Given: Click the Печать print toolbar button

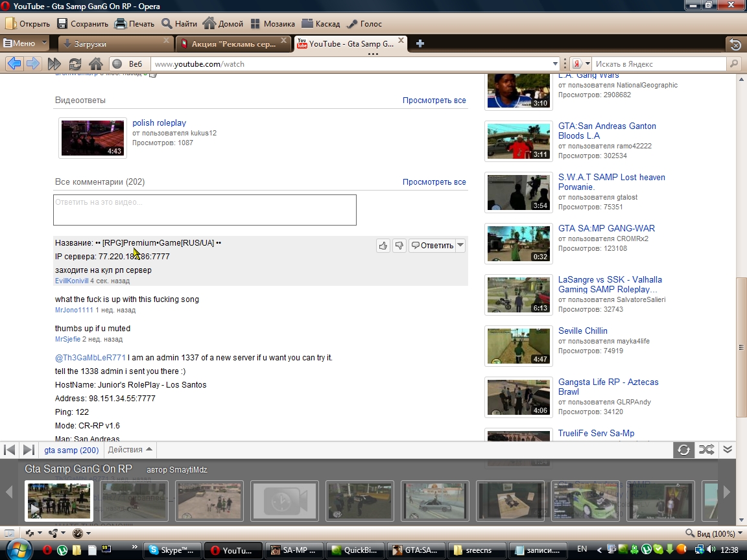Looking at the screenshot, I should coord(134,24).
